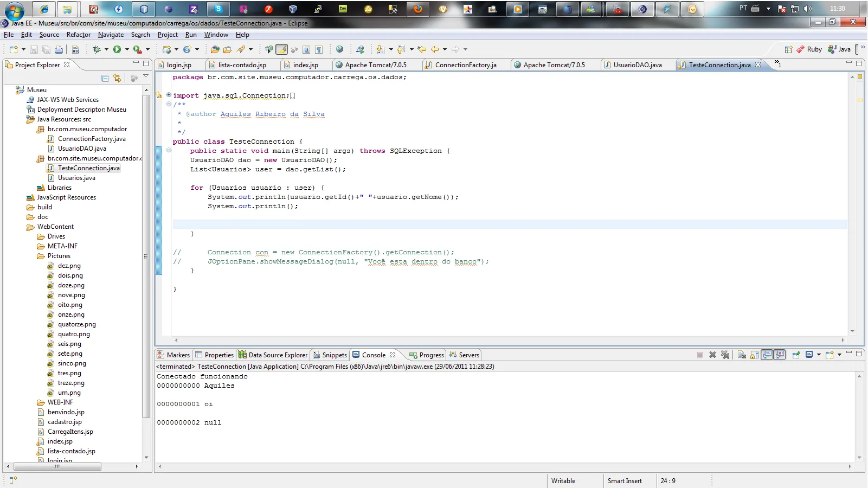The width and height of the screenshot is (868, 488).
Task: Remove all terminated launches in Console
Action: coord(725,355)
